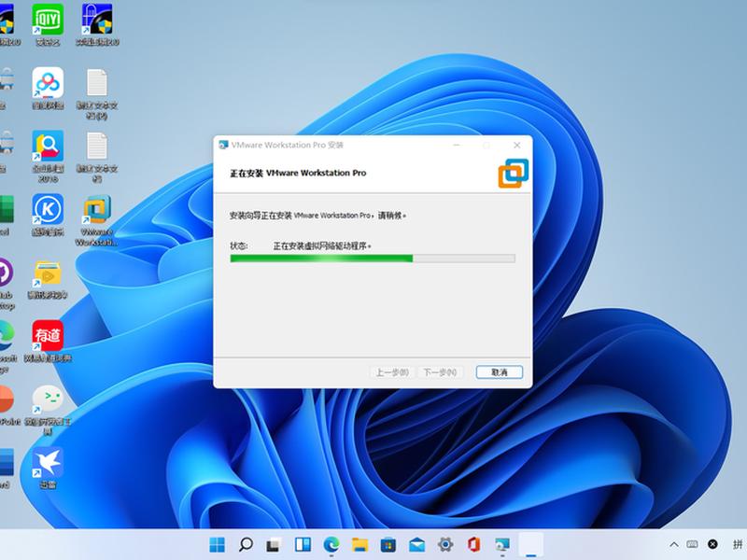This screenshot has height=560, width=747.
Task: Click the '正在安装 VMware Workstation Pro' heading
Action: 298,173
